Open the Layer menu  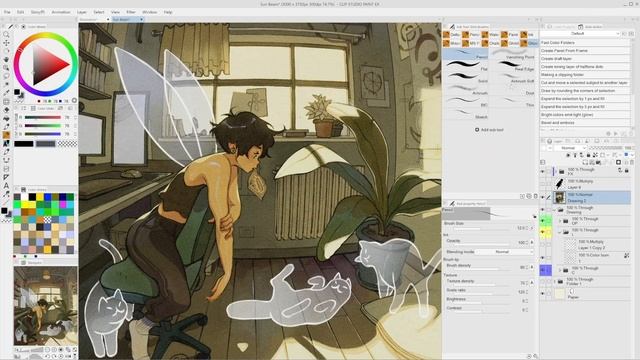(82, 12)
